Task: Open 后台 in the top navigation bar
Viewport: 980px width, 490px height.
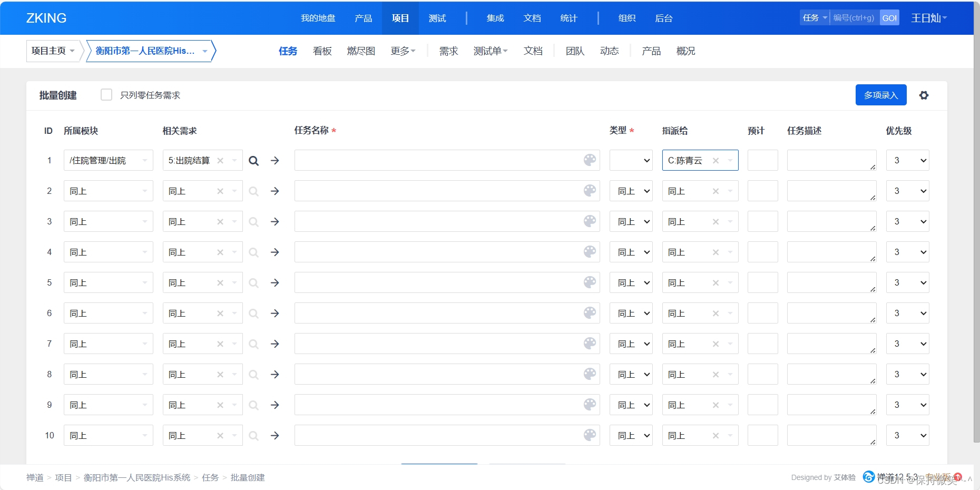Action: point(664,18)
